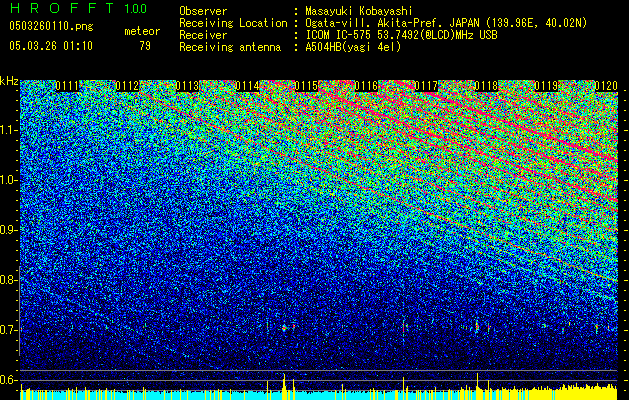
Task: Click the meteor count value 79
Action: [x=145, y=46]
